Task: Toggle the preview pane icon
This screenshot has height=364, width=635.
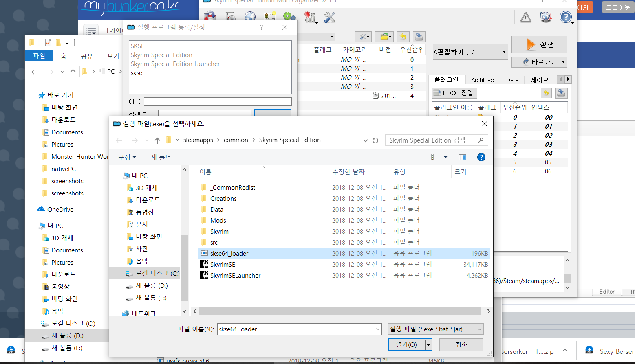Action: [x=462, y=157]
